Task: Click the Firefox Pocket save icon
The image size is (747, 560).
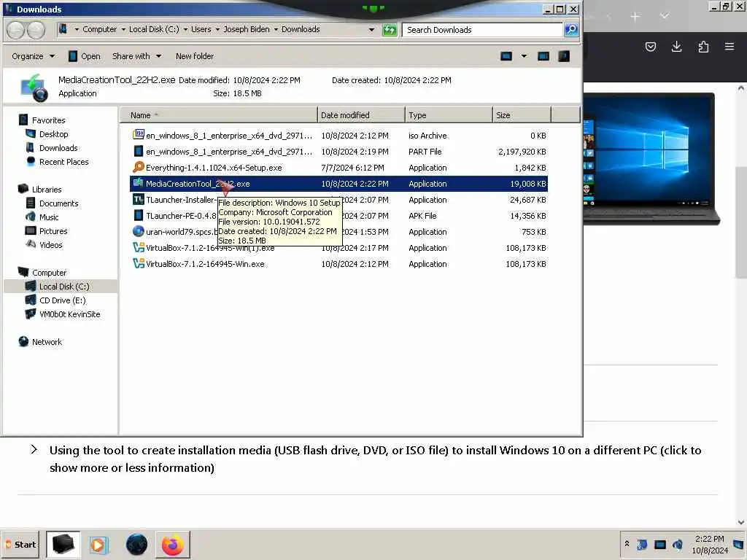Action: [650, 47]
